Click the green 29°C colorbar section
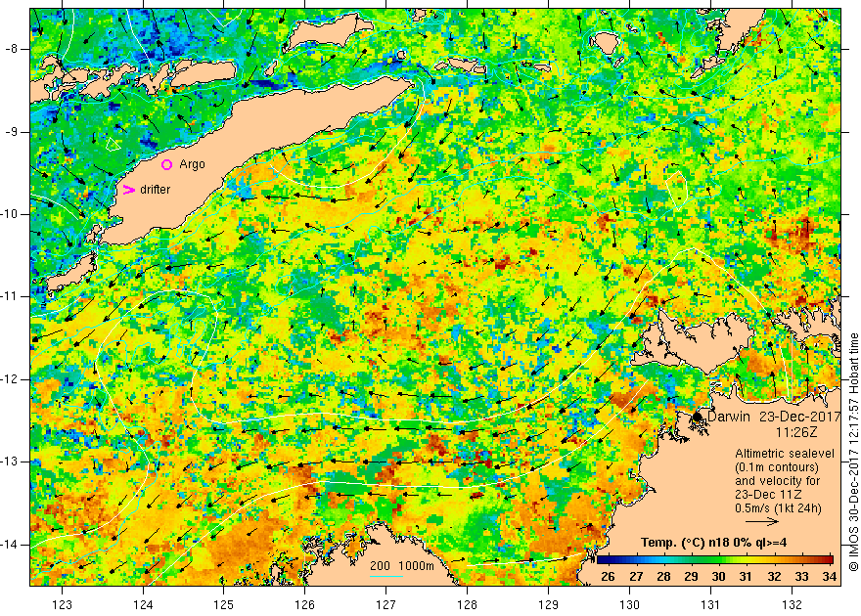Viewport: 861px width, 616px height. tap(692, 560)
